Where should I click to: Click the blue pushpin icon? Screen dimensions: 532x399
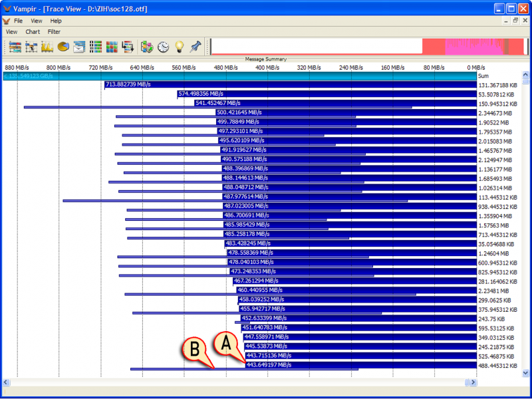pos(195,47)
